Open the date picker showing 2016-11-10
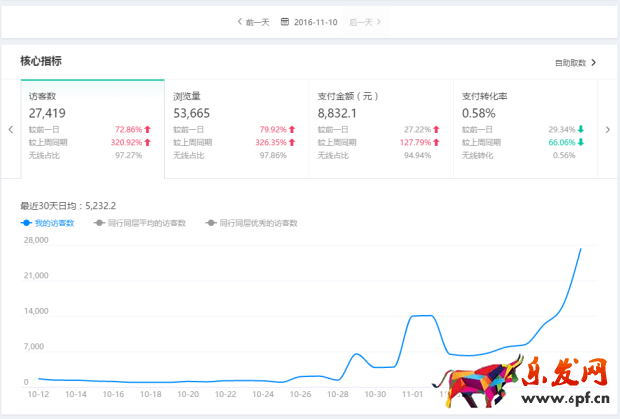 (x=315, y=21)
